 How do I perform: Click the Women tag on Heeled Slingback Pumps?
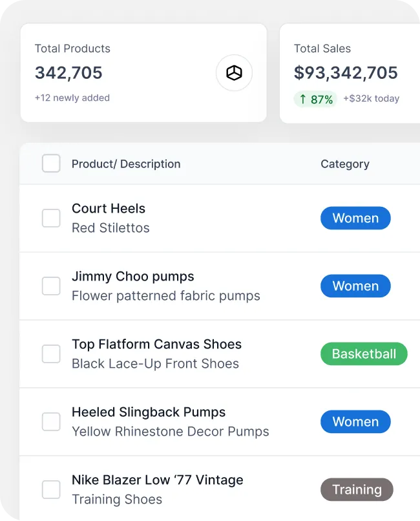click(355, 422)
